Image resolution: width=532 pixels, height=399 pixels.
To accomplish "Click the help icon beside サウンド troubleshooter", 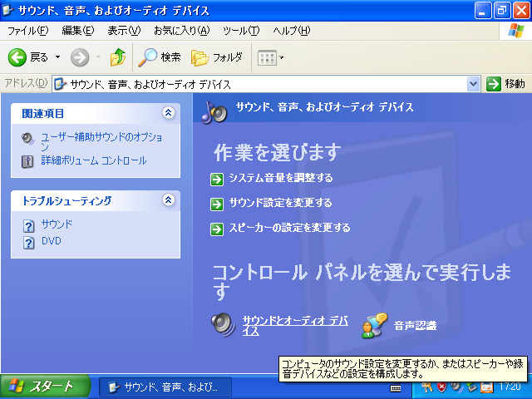I will pos(29,225).
